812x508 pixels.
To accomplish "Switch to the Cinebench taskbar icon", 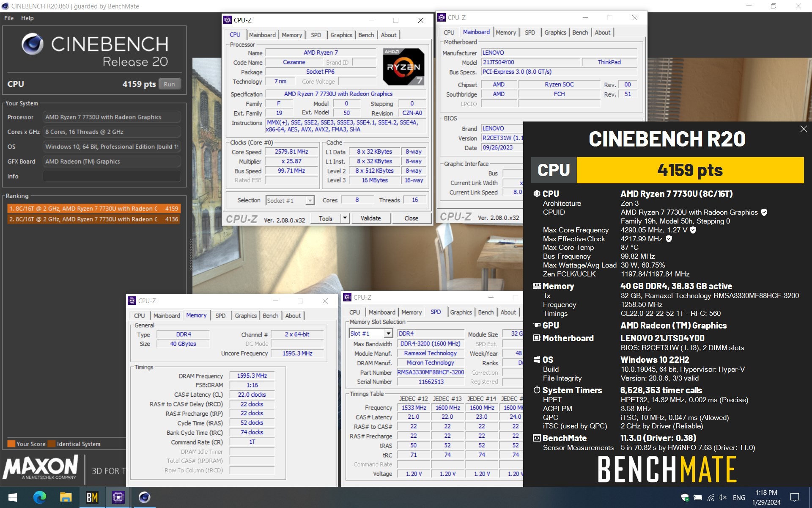I will click(144, 497).
